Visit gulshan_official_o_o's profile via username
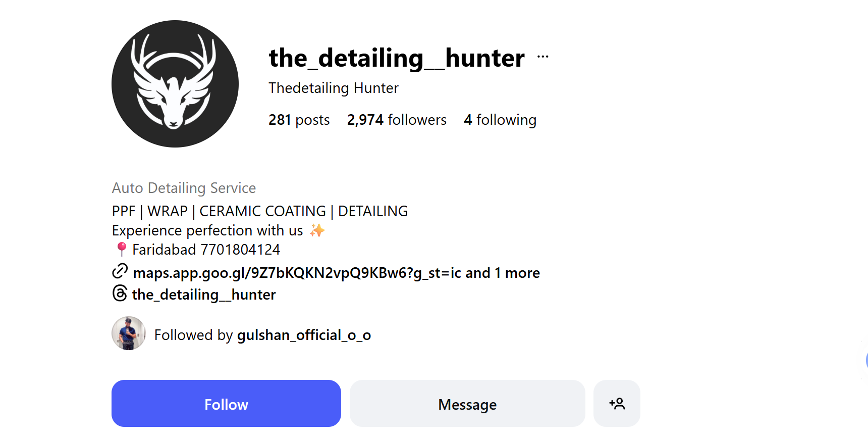Image resolution: width=868 pixels, height=437 pixels. (304, 335)
